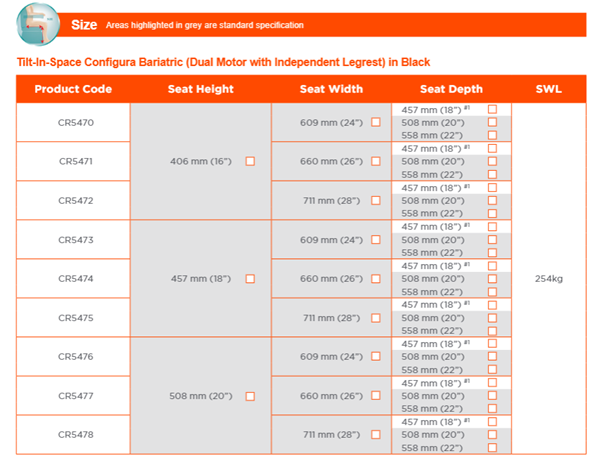Screen dimensions: 602x463
Task: Enable 660 mm (26") width for CR5477
Action: pos(376,396)
